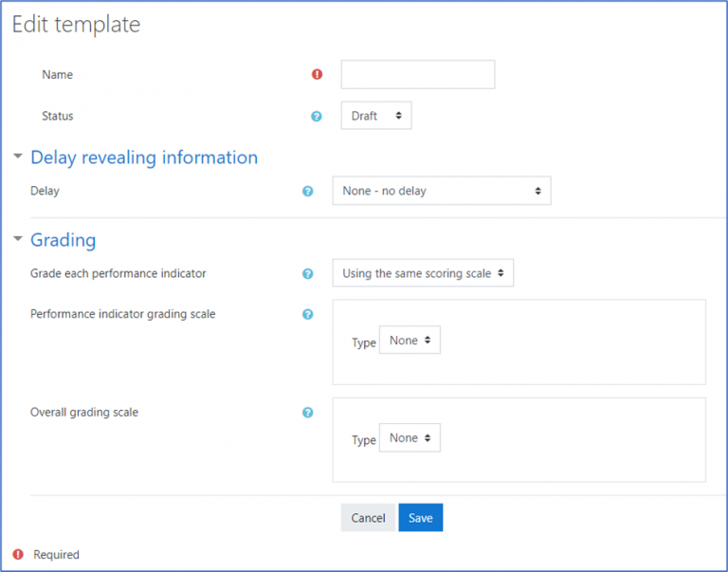This screenshot has width=728, height=572.
Task: Open help for Overall grading scale
Action: click(307, 412)
